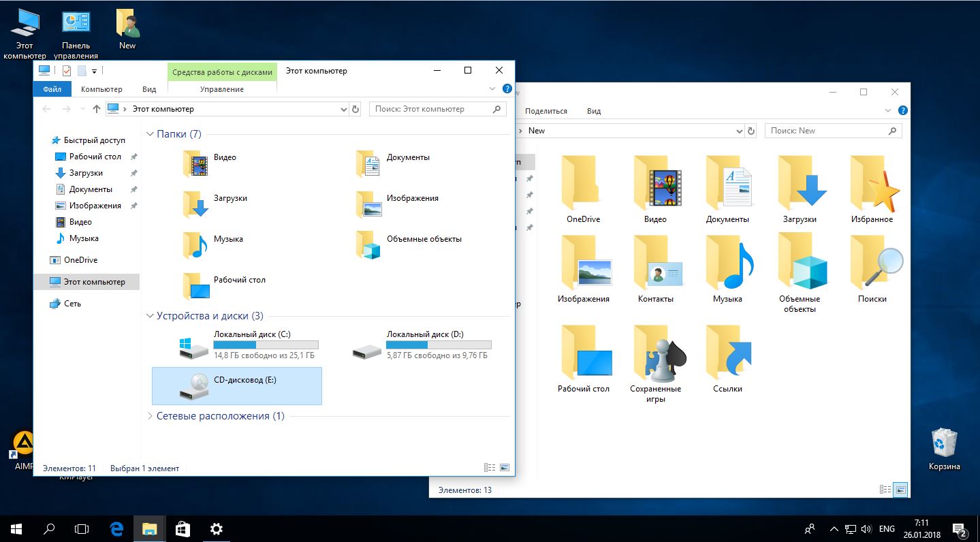Select Быстрый доступ in navigation pane
Image resolution: width=980 pixels, height=542 pixels.
(x=95, y=140)
